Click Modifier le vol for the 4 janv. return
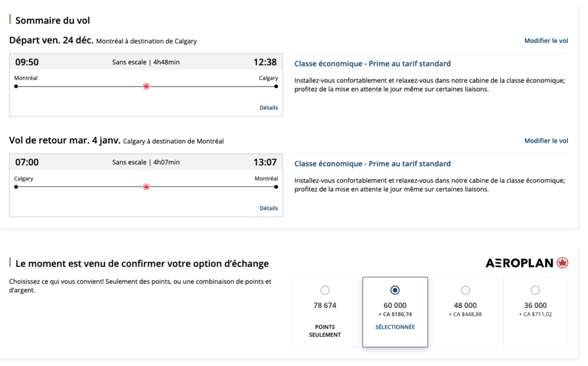Viewport: 588px width, 366px height. click(546, 141)
